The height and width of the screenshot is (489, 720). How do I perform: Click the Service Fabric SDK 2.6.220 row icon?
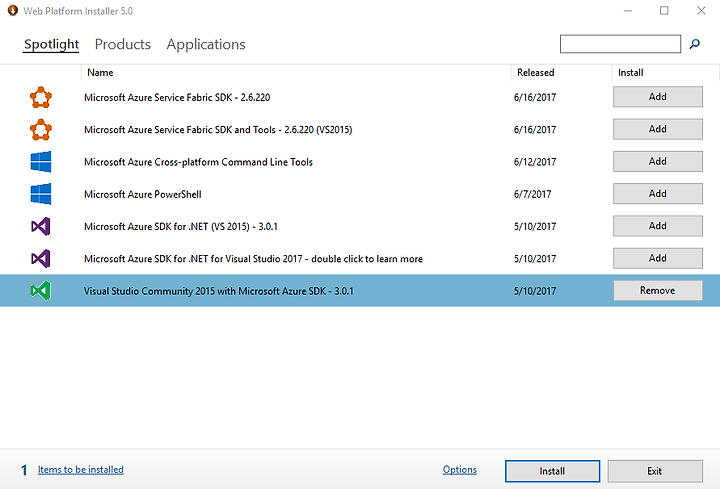tap(41, 97)
